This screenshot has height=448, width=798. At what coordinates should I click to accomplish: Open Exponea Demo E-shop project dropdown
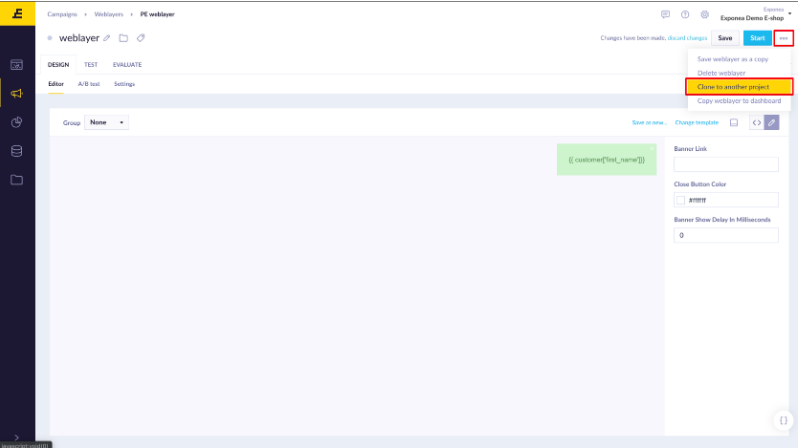[755, 14]
